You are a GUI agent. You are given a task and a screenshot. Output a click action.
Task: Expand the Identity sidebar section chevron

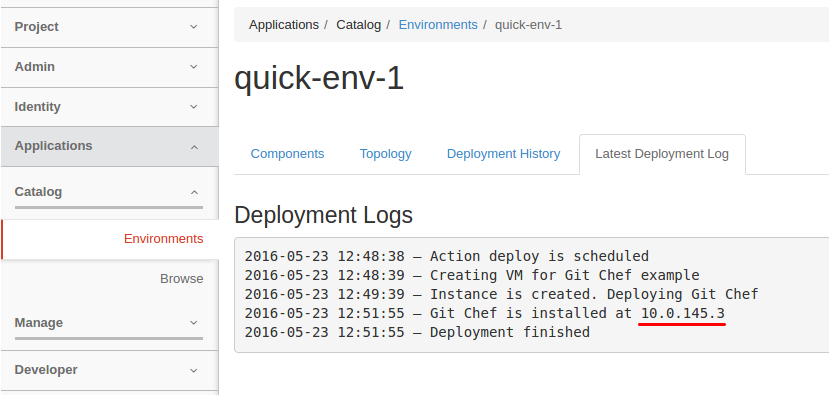pos(194,107)
